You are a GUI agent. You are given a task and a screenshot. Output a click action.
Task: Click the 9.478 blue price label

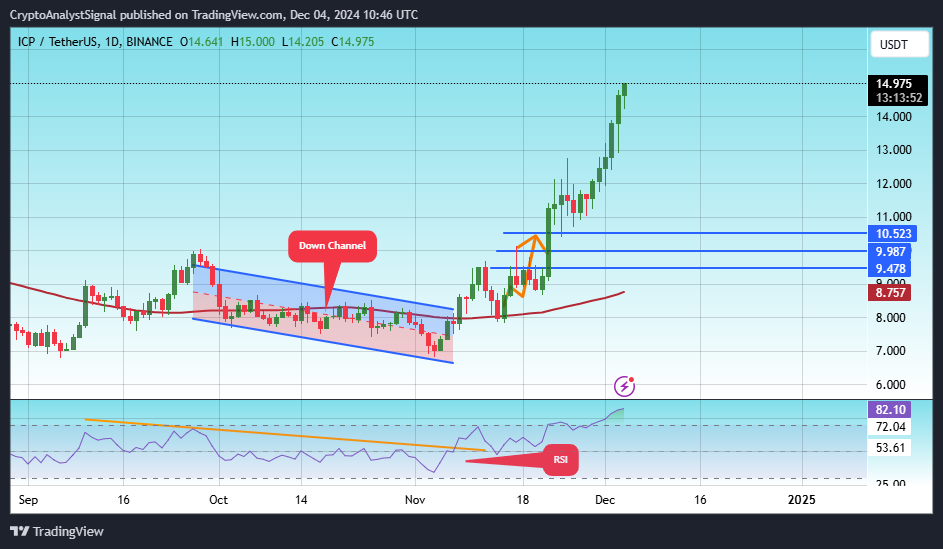click(x=890, y=269)
